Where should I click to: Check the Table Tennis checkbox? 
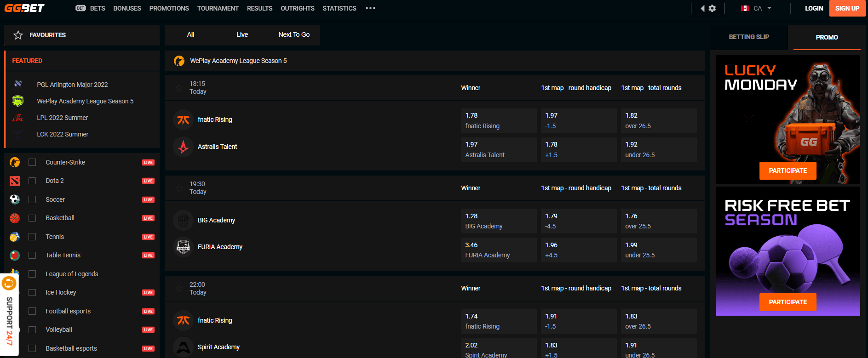(x=32, y=255)
